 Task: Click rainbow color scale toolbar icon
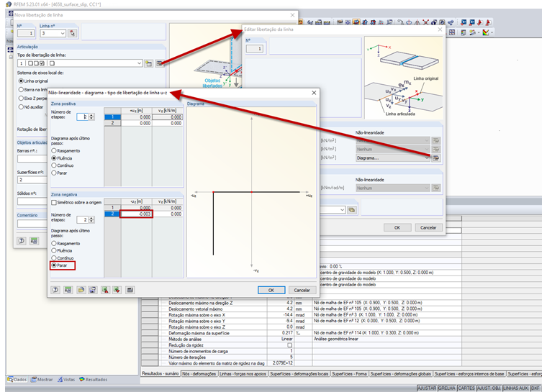click(486, 32)
